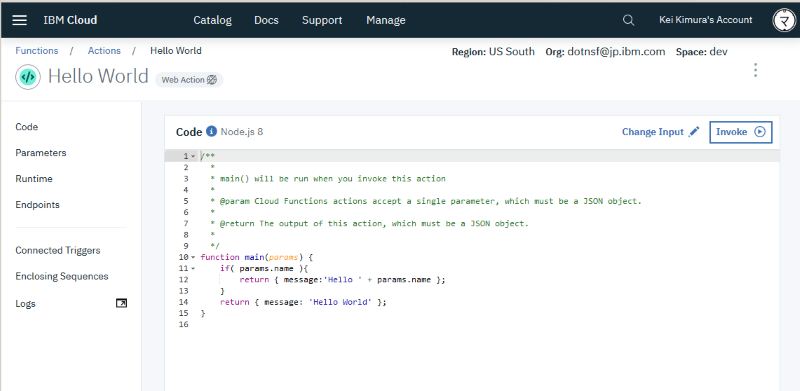Screen dimensions: 800x391
Task: Click line number 16 in the gutter
Action: click(x=184, y=325)
